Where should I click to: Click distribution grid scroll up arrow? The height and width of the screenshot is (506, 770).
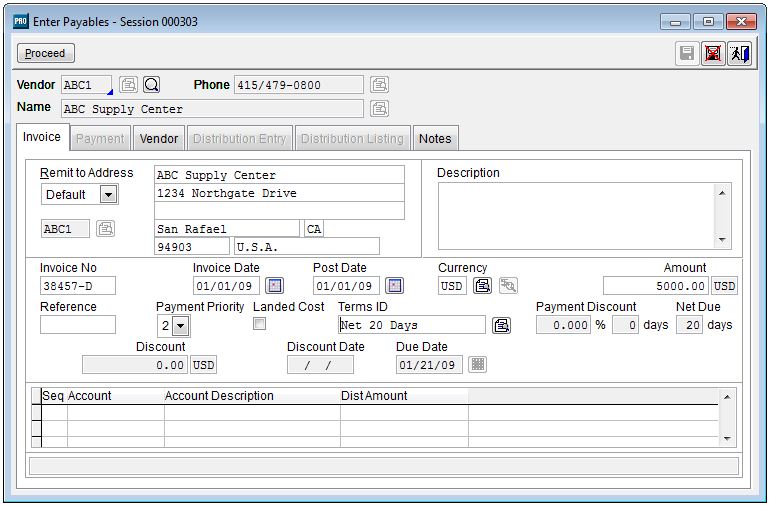pos(727,397)
